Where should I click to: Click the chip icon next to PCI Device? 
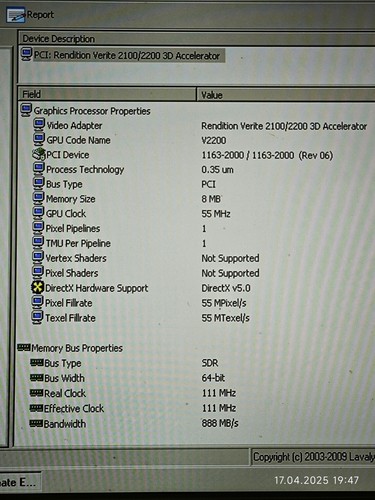coord(38,154)
